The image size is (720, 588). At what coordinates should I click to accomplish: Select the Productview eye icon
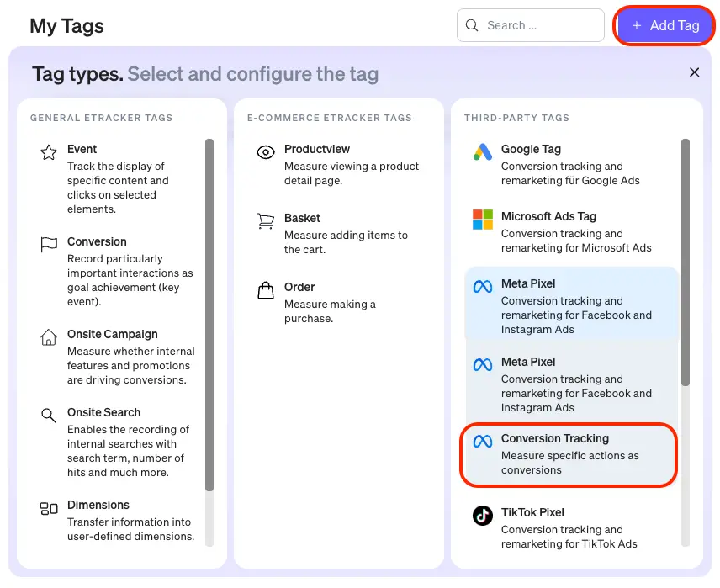pyautogui.click(x=266, y=152)
